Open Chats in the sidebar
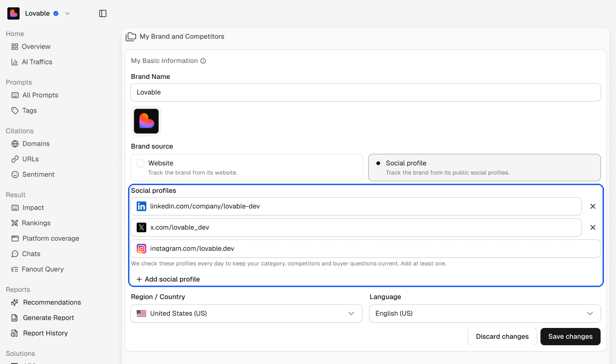Viewport: 616px width, 364px height. pyautogui.click(x=26, y=254)
